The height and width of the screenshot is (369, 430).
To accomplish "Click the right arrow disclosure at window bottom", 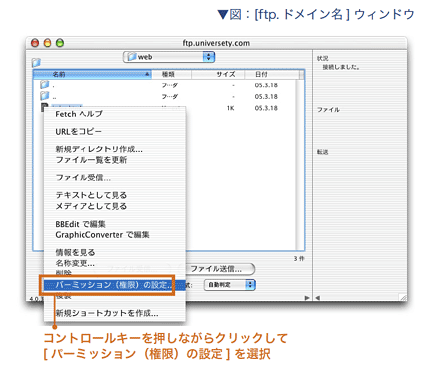I will pyautogui.click(x=307, y=298).
